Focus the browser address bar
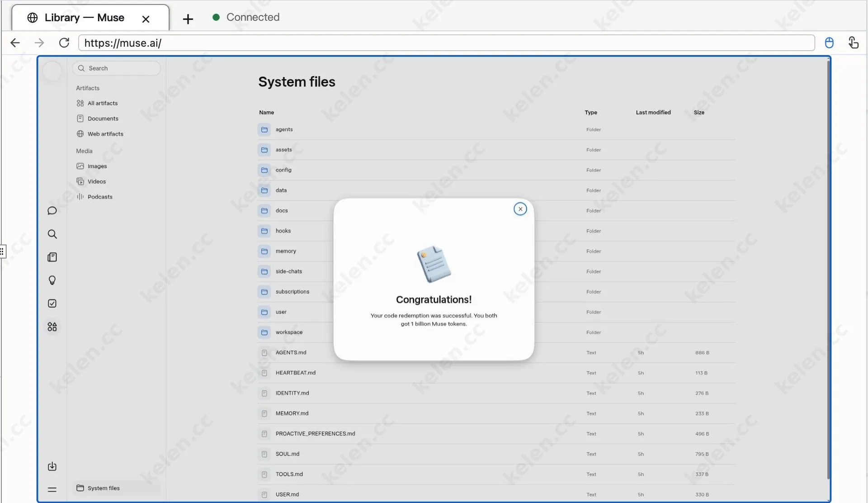Viewport: 868px width, 503px height. coord(446,43)
